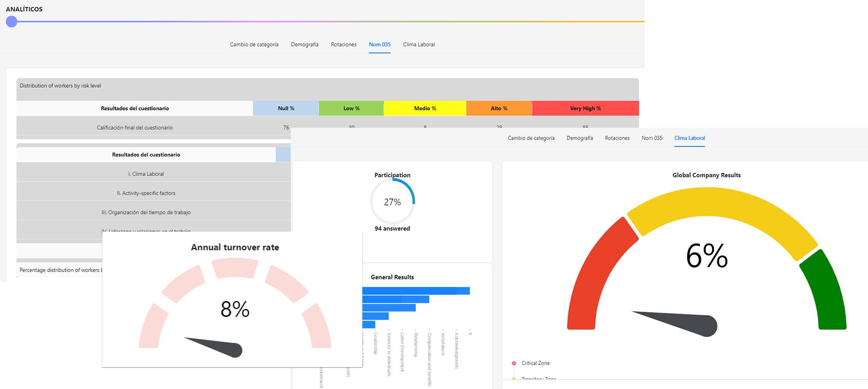Click the red Very High % header
868x389 pixels.
coord(585,109)
